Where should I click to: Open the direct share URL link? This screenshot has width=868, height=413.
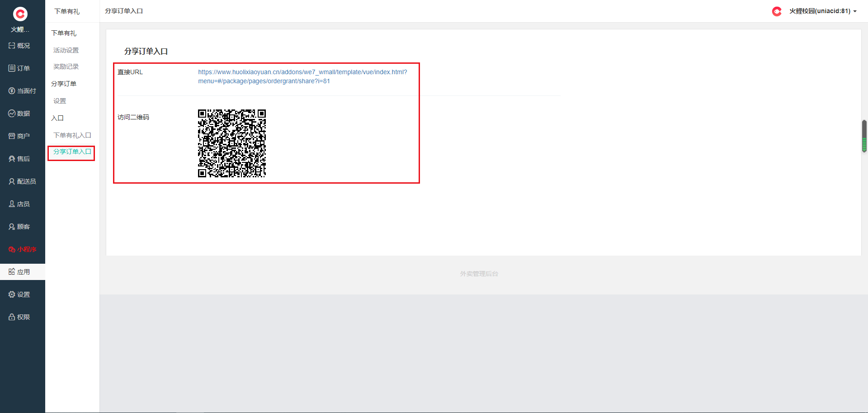click(302, 76)
